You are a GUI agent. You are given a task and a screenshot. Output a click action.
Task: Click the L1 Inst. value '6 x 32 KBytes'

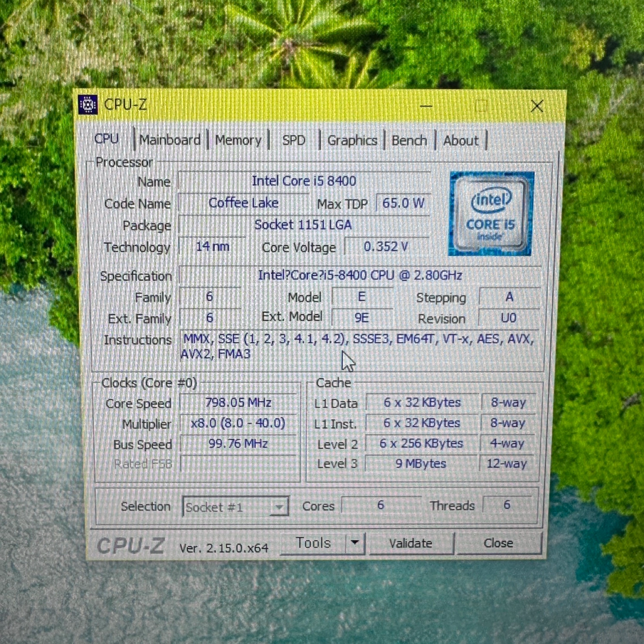pyautogui.click(x=422, y=423)
